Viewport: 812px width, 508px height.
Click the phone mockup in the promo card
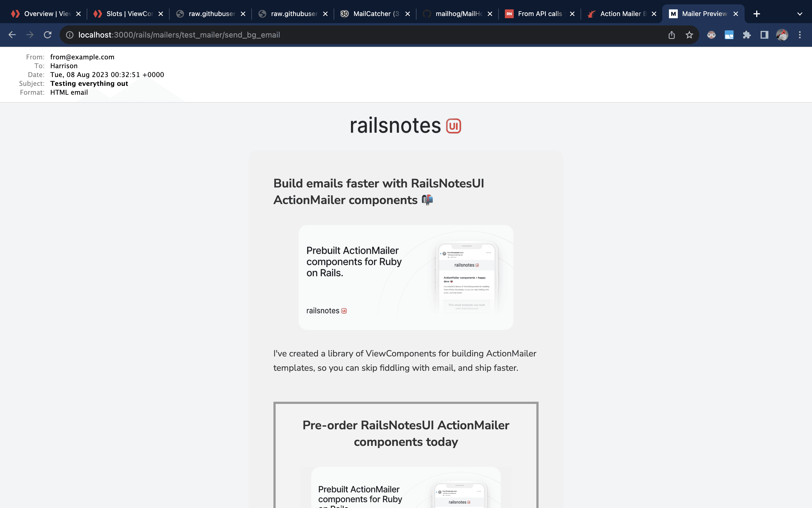(467, 277)
